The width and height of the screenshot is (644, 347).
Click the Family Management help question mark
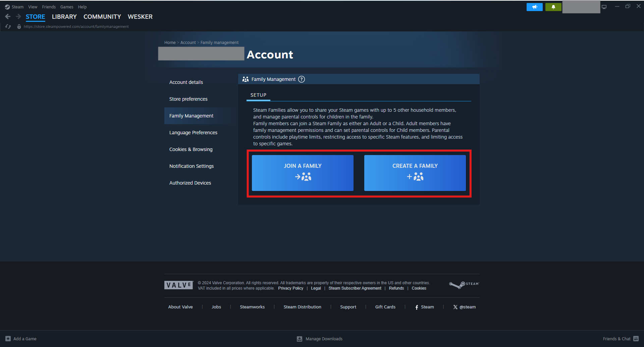point(302,79)
